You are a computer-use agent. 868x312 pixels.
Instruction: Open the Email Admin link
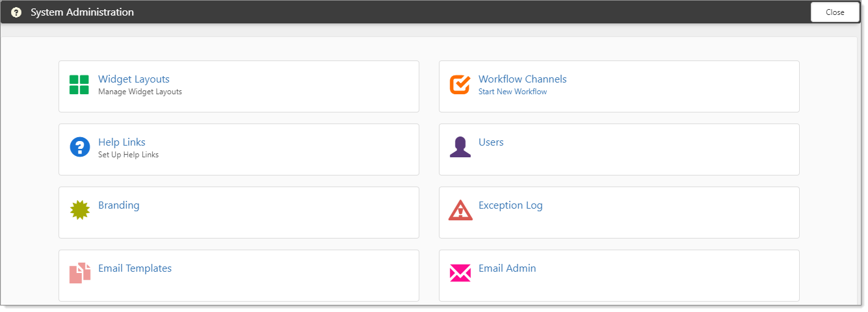coord(507,268)
